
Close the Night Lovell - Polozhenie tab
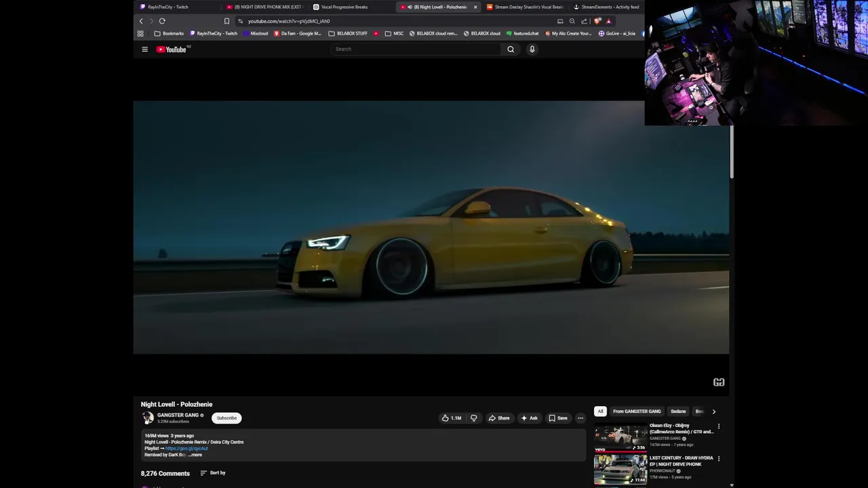click(x=475, y=7)
